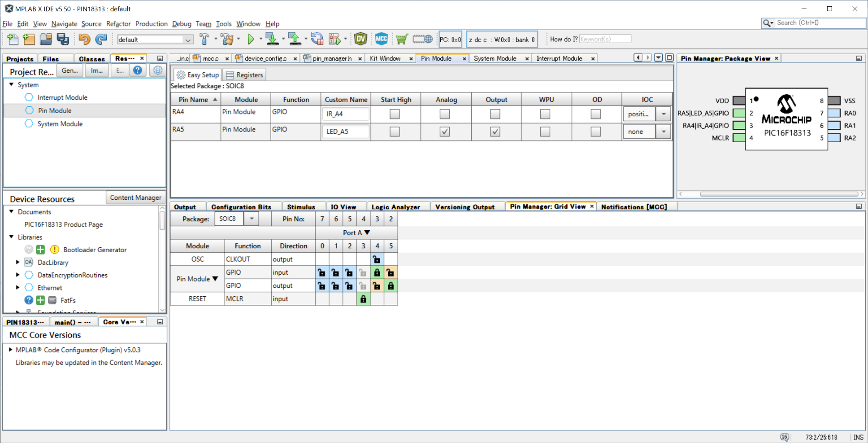Click the New Project toolbar icon
The width and height of the screenshot is (868, 443).
(x=29, y=39)
